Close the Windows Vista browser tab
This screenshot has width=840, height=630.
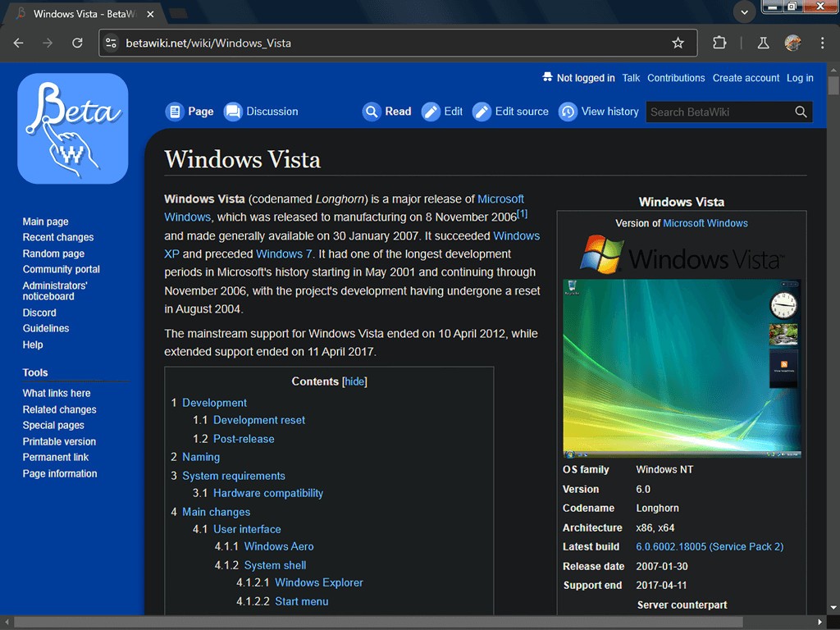coord(151,14)
